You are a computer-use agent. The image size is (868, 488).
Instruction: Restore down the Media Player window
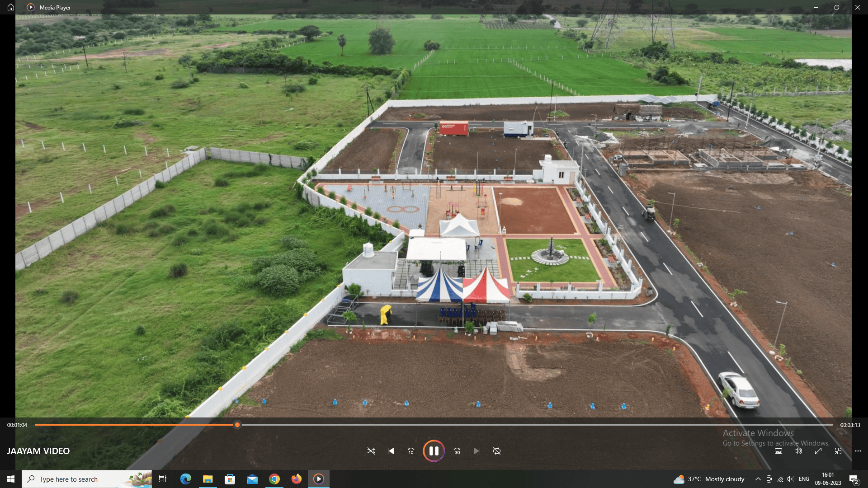point(837,7)
